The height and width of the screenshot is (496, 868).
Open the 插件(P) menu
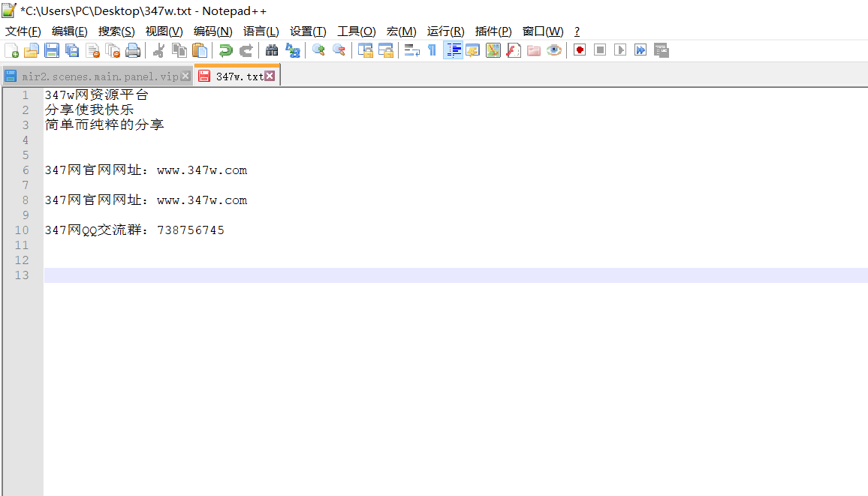pyautogui.click(x=493, y=32)
